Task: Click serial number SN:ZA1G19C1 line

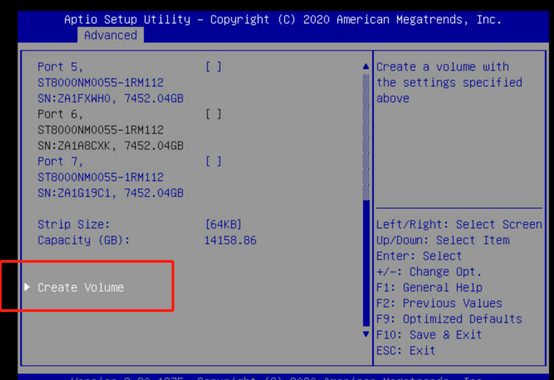Action: pos(110,193)
